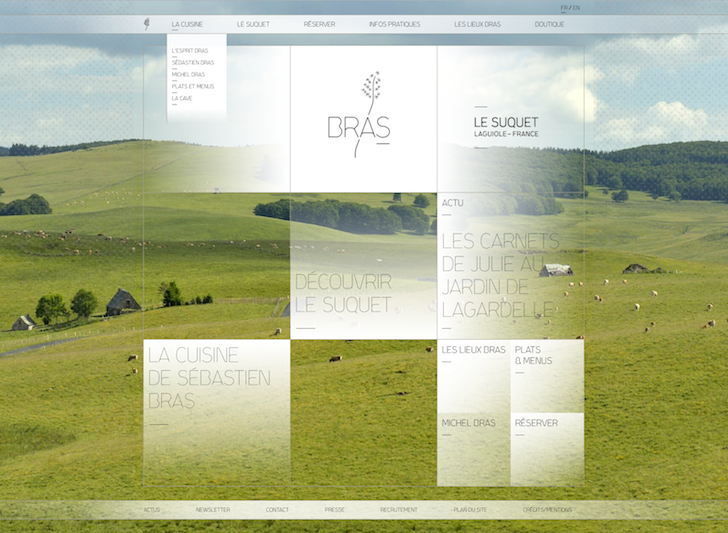This screenshot has width=728, height=533.
Task: Open the Plats & Menus tile
Action: click(547, 377)
